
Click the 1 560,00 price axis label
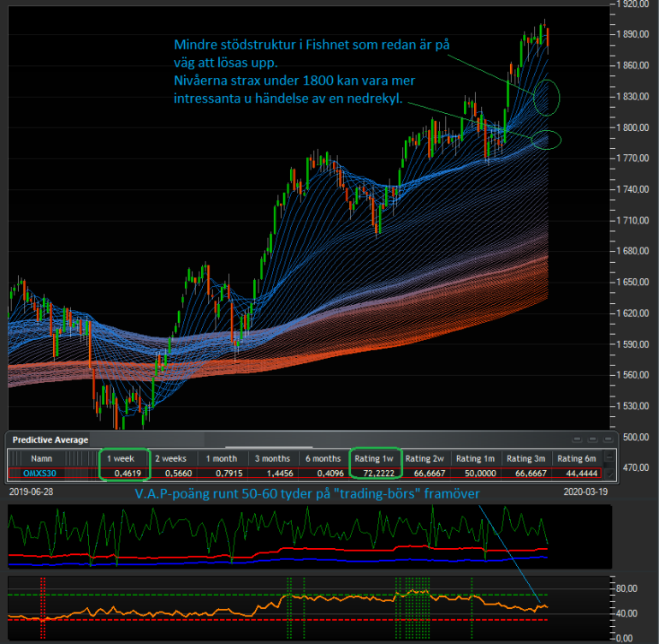[x=633, y=375]
